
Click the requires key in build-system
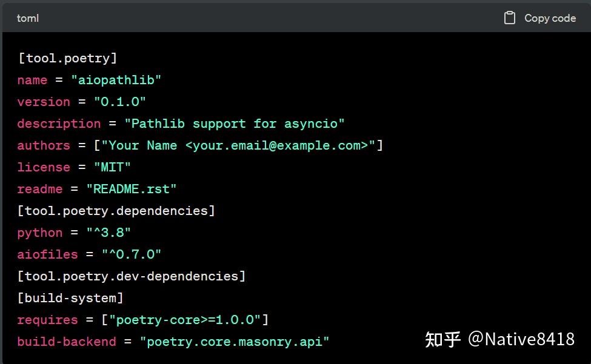(47, 320)
